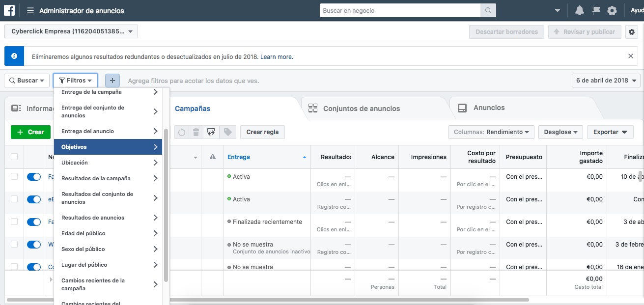
Task: Click the green Crear button
Action: [x=30, y=132]
